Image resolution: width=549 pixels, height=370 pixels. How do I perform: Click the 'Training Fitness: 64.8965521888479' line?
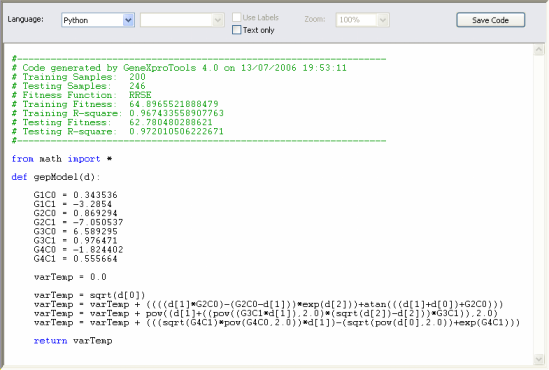click(115, 104)
